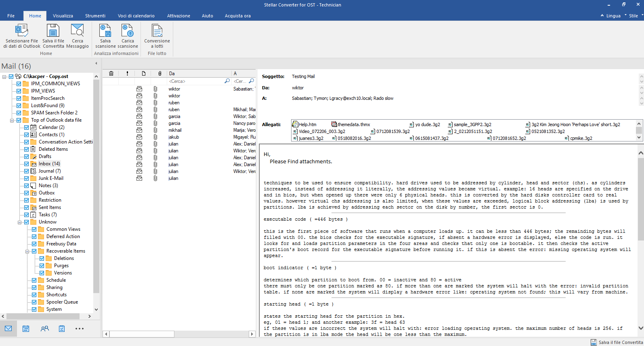This screenshot has height=346, width=644.
Task: Collapse folder pane arrow
Action: tap(96, 63)
